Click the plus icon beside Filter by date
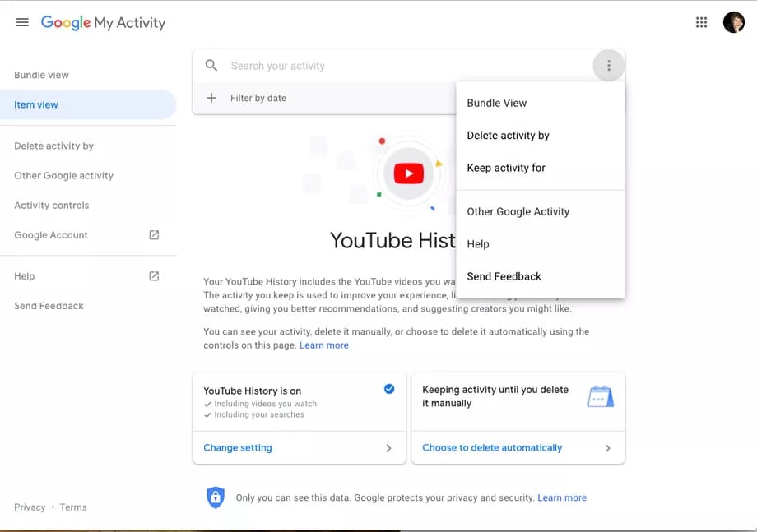Image resolution: width=757 pixels, height=532 pixels. click(x=211, y=98)
